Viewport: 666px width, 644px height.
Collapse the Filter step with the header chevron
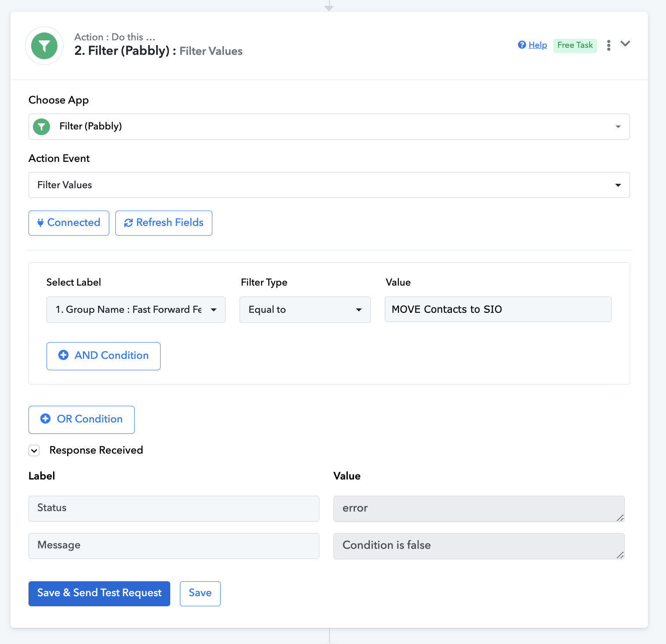[x=625, y=44]
